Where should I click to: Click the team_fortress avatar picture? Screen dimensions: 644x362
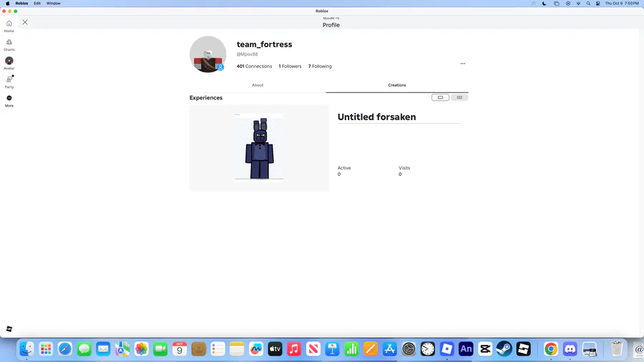208,54
